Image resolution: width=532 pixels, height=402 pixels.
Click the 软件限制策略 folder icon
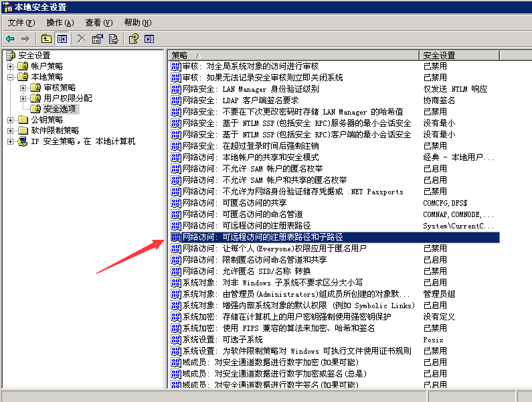pyautogui.click(x=23, y=131)
